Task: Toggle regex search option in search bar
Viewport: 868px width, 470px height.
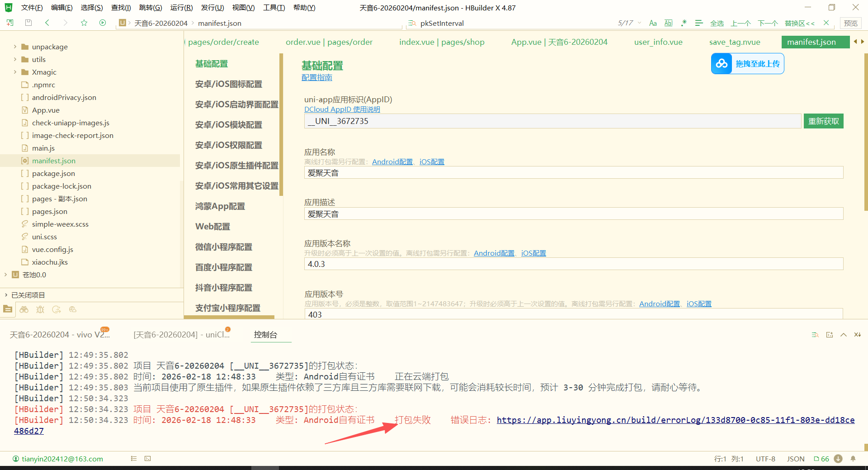Action: (x=684, y=23)
